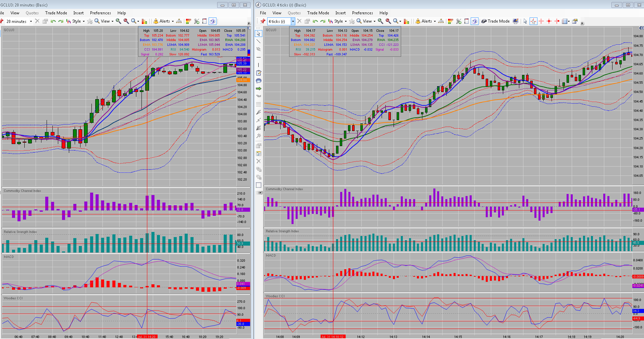Switch to thin red cross cursor
The image size is (644, 339).
541,21
